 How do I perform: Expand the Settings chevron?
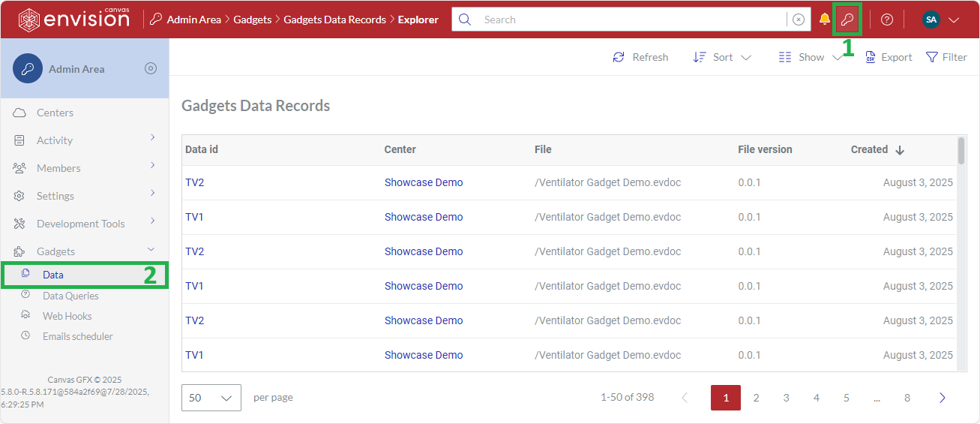[152, 194]
